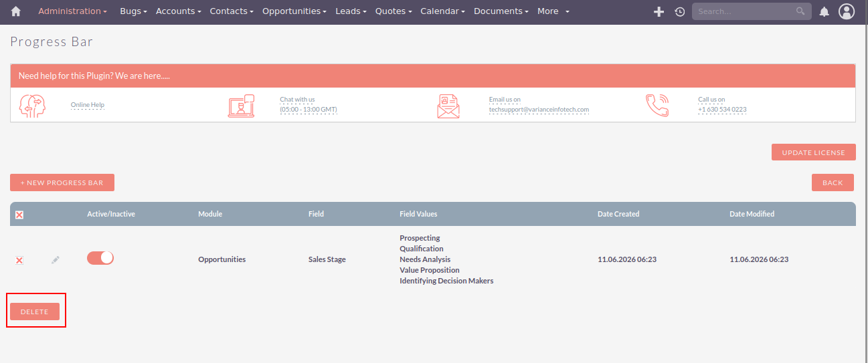Screen dimensions: 868x363
Task: Click the Delete button
Action: click(x=35, y=312)
